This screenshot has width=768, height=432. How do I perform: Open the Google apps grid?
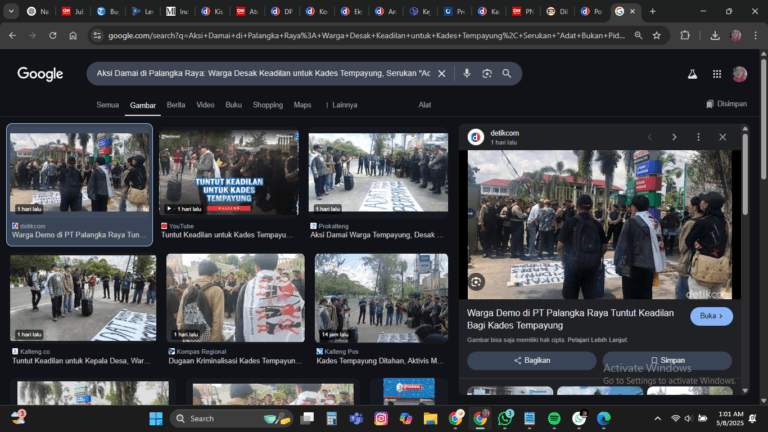pos(716,74)
